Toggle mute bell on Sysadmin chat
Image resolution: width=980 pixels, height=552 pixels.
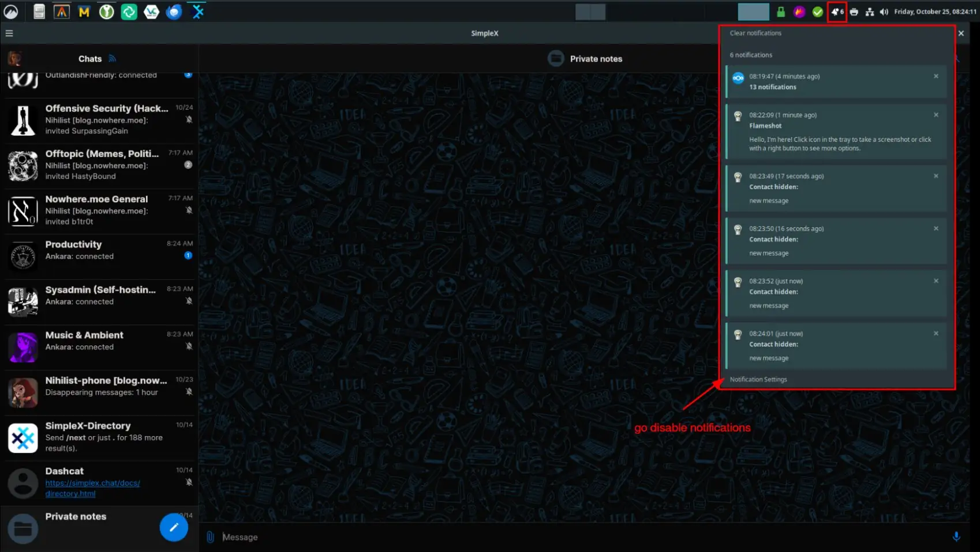click(x=189, y=301)
